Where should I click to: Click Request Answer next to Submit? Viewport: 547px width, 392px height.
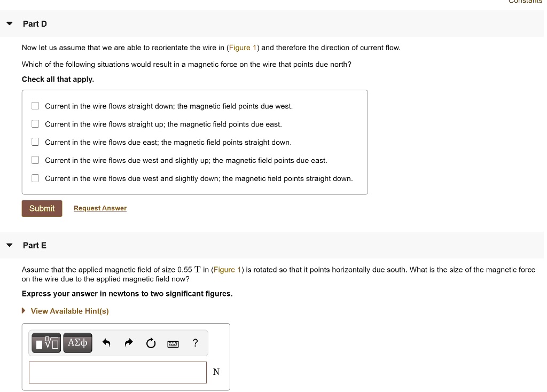tap(100, 208)
